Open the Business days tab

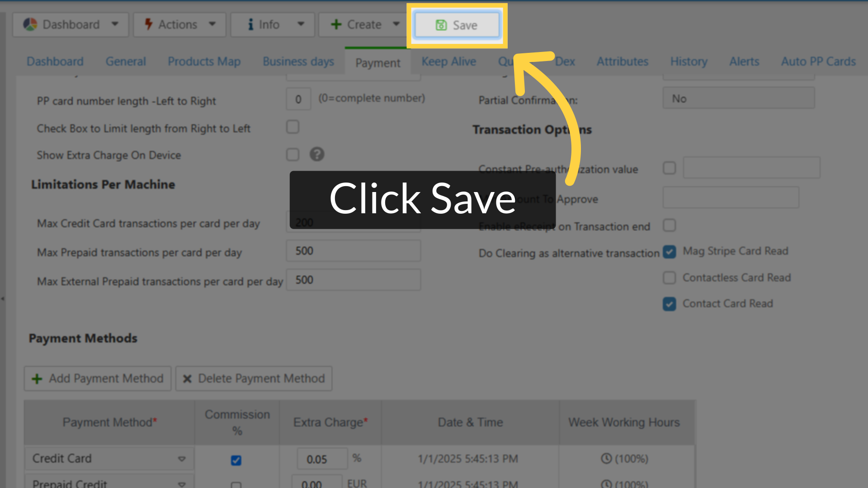(x=298, y=61)
